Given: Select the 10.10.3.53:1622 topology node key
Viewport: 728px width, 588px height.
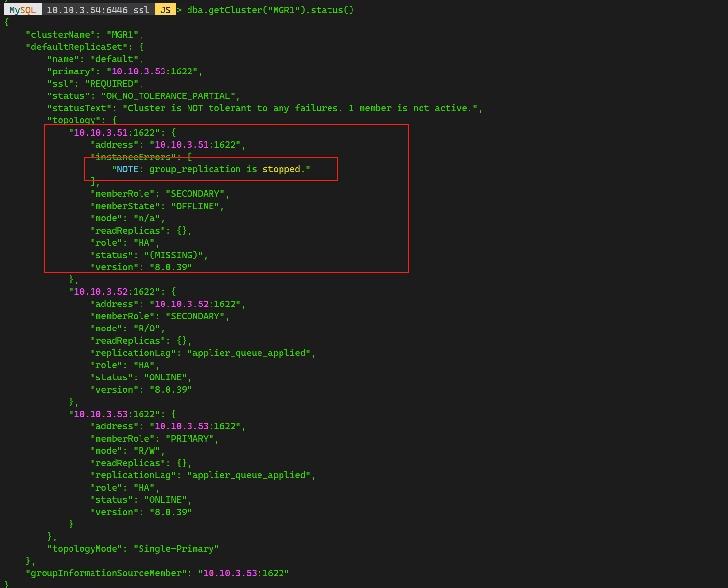Looking at the screenshot, I should (115, 414).
